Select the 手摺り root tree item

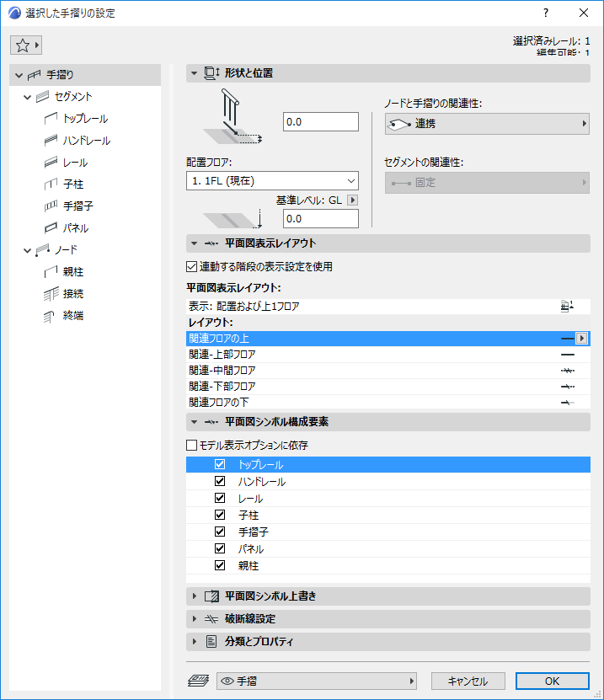tap(85, 75)
